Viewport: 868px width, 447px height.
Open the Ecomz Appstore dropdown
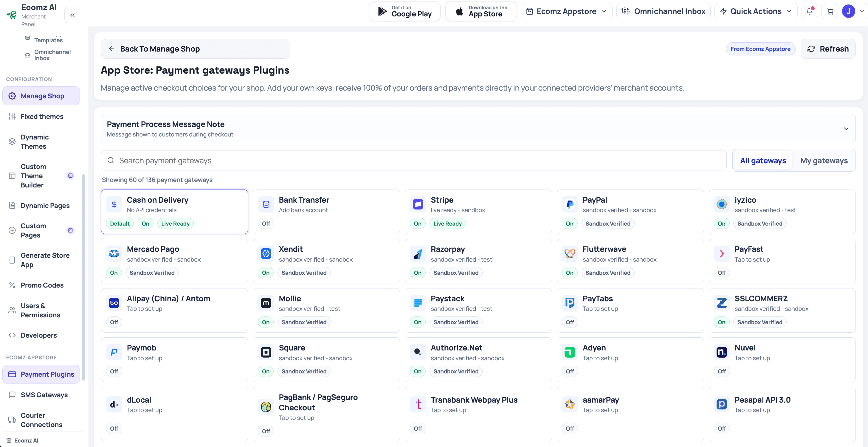coord(566,11)
